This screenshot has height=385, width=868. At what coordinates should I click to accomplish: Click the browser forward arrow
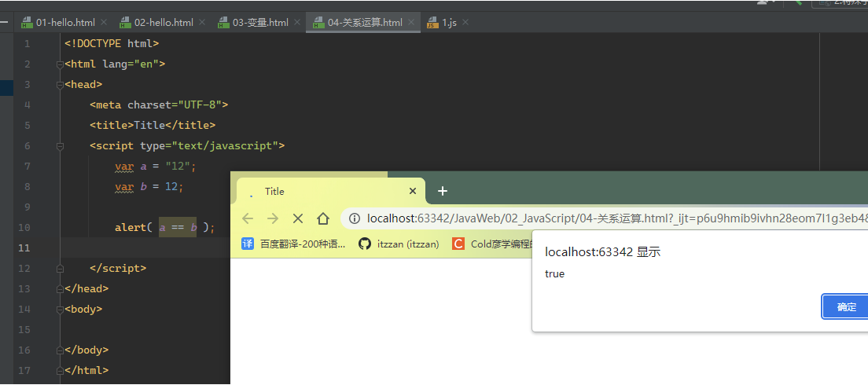[272, 218]
